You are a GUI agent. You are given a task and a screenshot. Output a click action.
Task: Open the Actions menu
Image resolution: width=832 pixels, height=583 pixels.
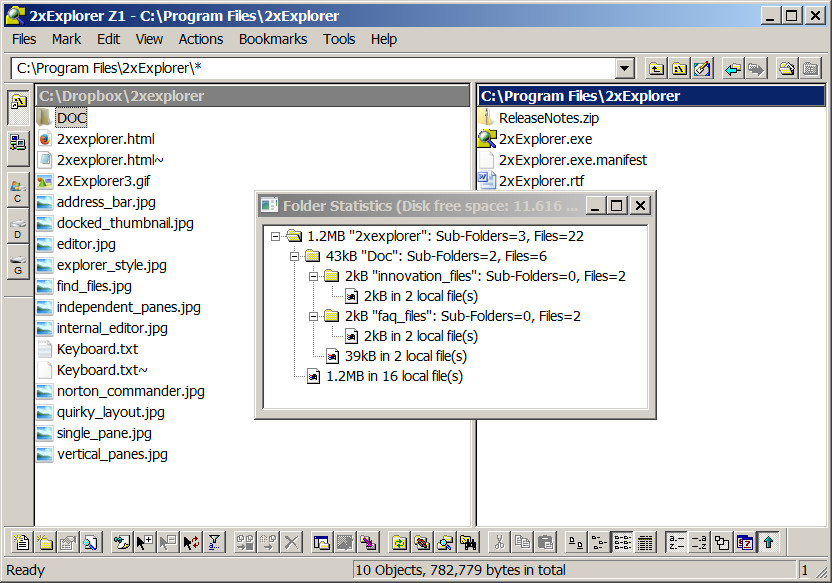[201, 39]
